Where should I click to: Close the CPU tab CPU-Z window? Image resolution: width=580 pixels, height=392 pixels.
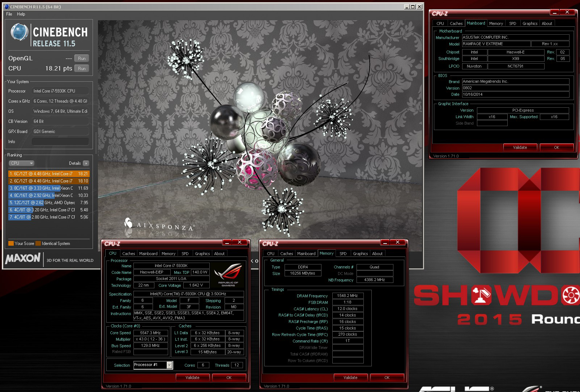(239, 242)
